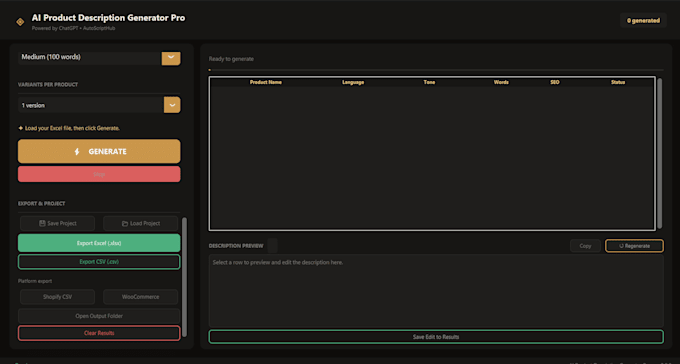Click the Load your Excel file hint text

click(69, 128)
